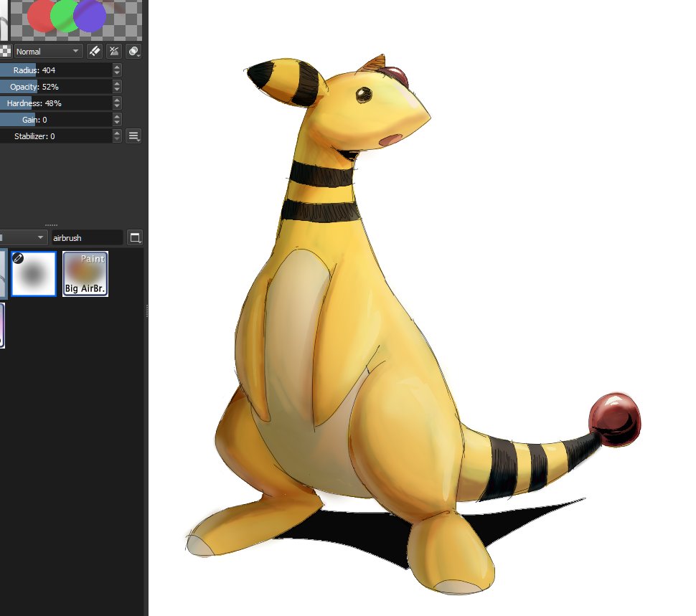Toggle the eraser mode icon

point(94,52)
